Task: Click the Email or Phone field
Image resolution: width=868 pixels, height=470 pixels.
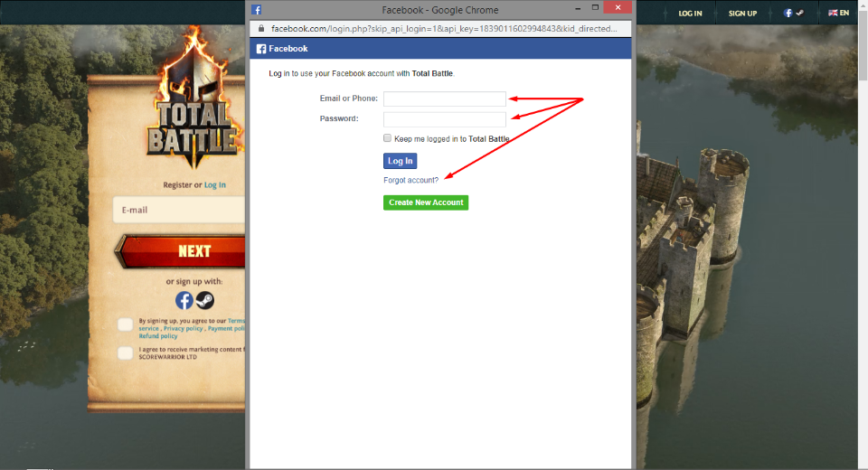Action: click(x=445, y=99)
